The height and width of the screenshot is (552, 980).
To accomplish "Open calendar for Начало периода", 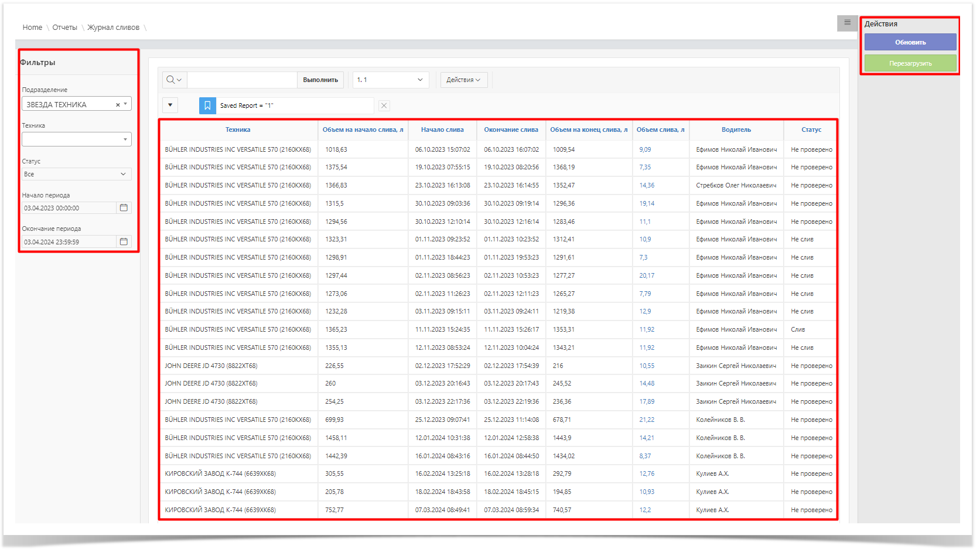I will point(124,208).
